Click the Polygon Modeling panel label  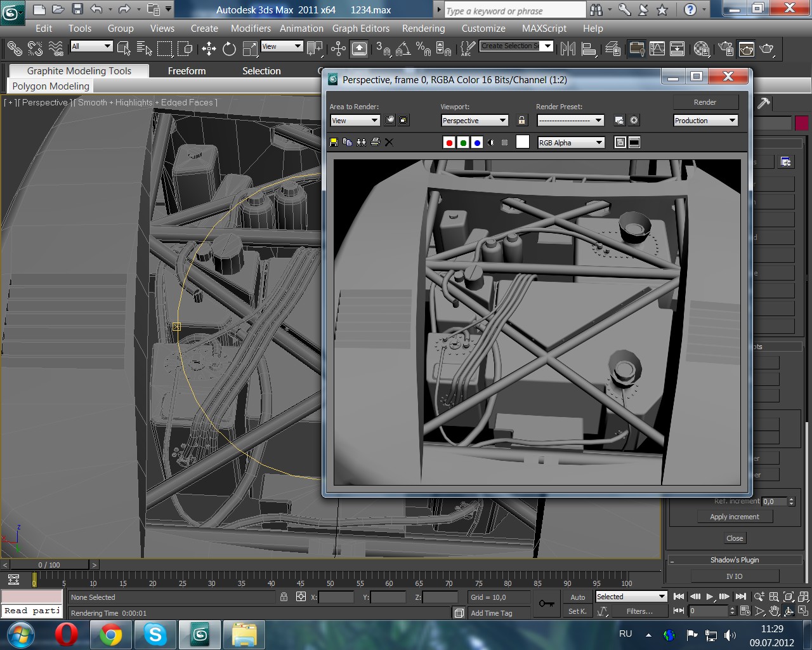pyautogui.click(x=51, y=86)
